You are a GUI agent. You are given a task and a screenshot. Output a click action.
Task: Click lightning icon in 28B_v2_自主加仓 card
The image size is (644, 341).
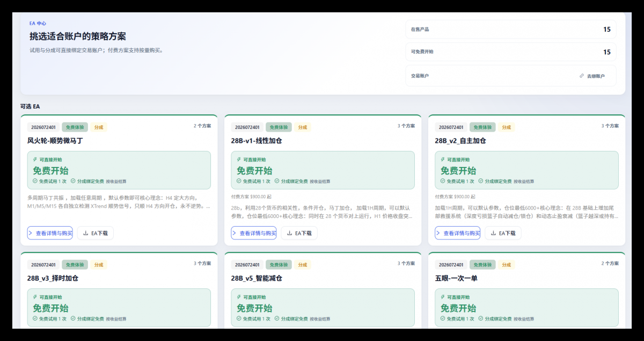[x=443, y=159]
